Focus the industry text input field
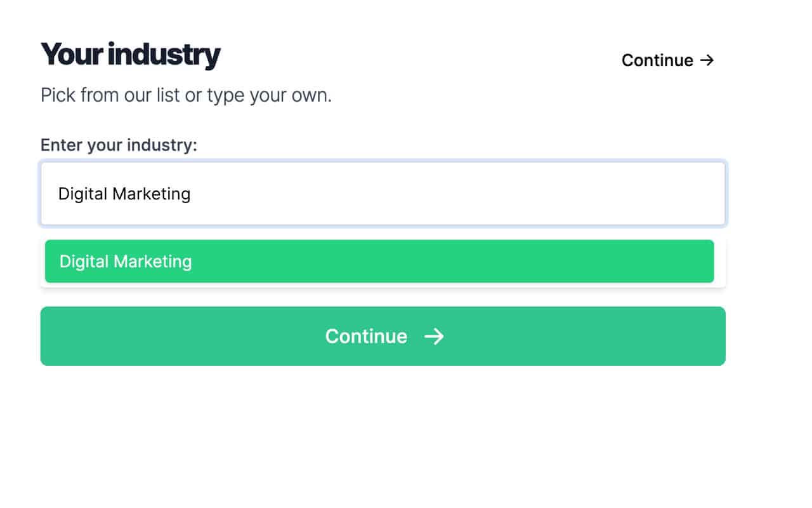The height and width of the screenshot is (508, 812). (x=383, y=194)
